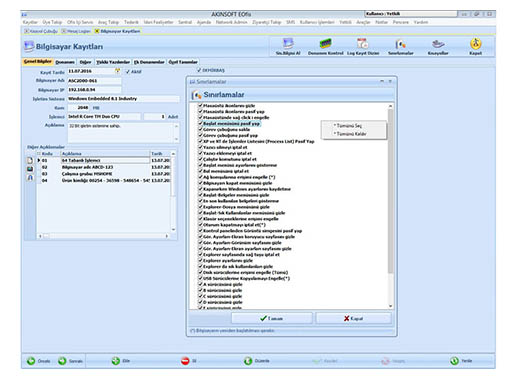Toggle 'Bul menüsünü iptal et' checkbox
Viewport: 510px width, 380px height.
click(201, 171)
